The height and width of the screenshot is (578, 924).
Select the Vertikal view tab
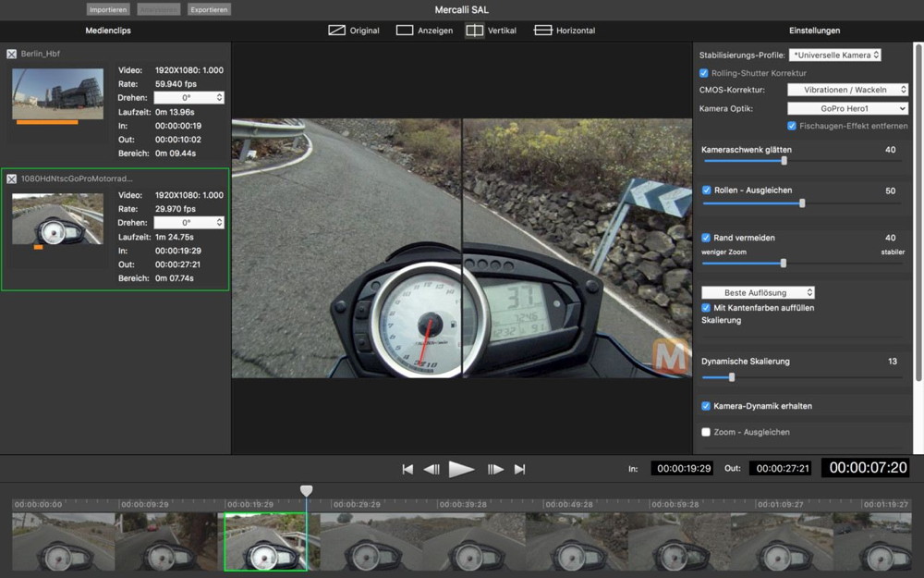coord(474,31)
